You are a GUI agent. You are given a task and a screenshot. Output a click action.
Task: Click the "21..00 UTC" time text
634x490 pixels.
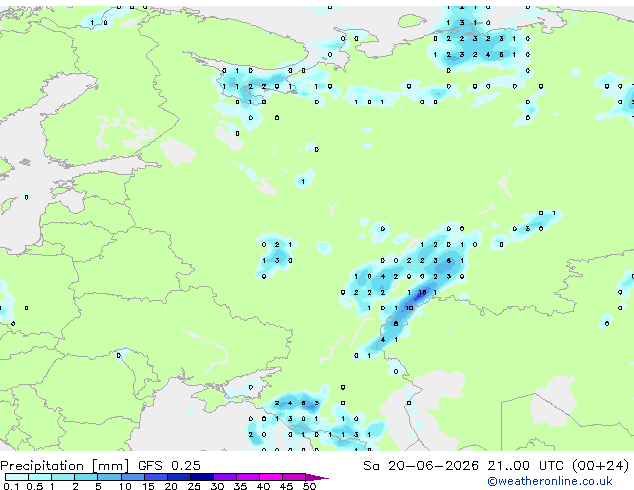[525, 466]
